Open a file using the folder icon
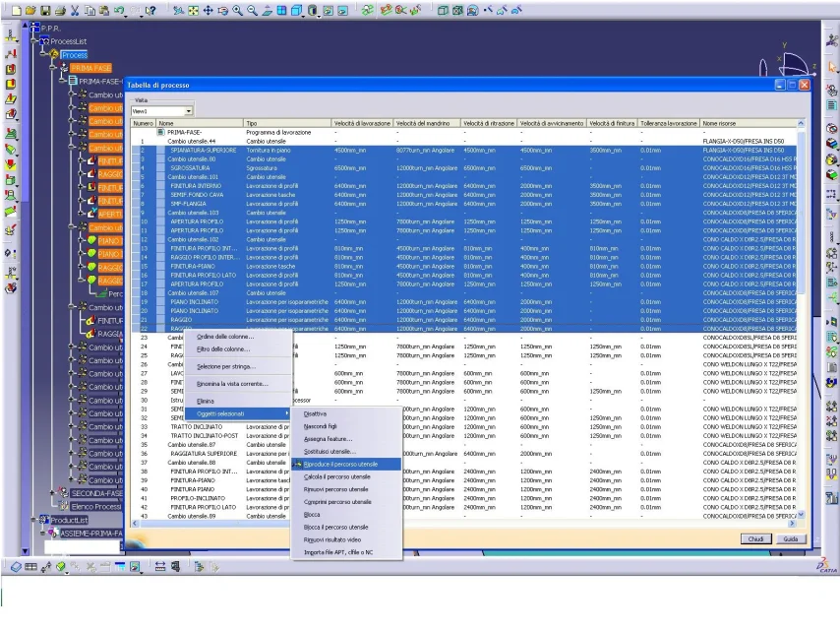This screenshot has height=630, width=840. 30,10
